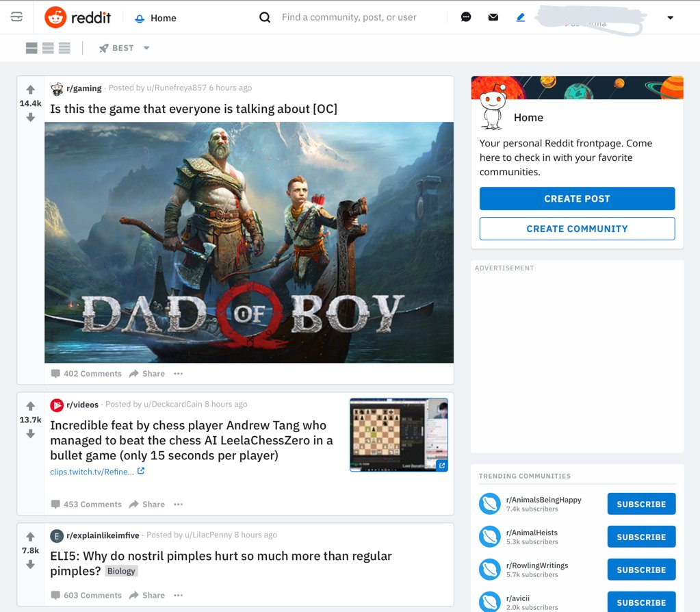Open more options on r/gaming post
The width and height of the screenshot is (700, 612).
[x=178, y=374]
